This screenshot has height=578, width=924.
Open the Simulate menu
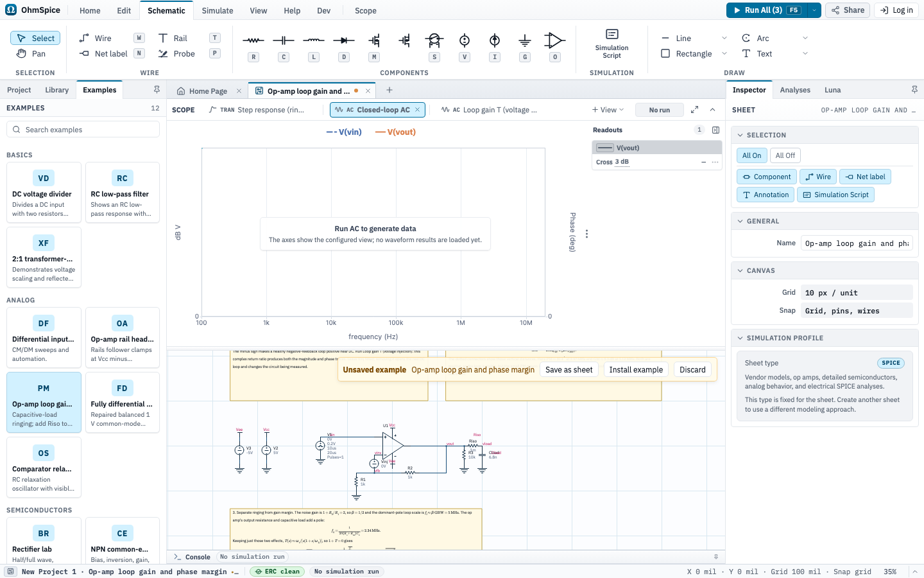[x=218, y=10]
